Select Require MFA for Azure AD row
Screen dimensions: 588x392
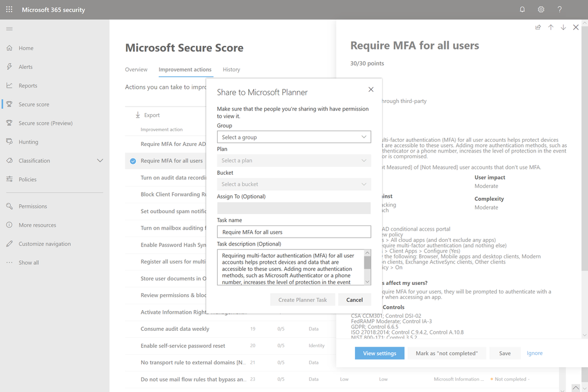[165, 144]
